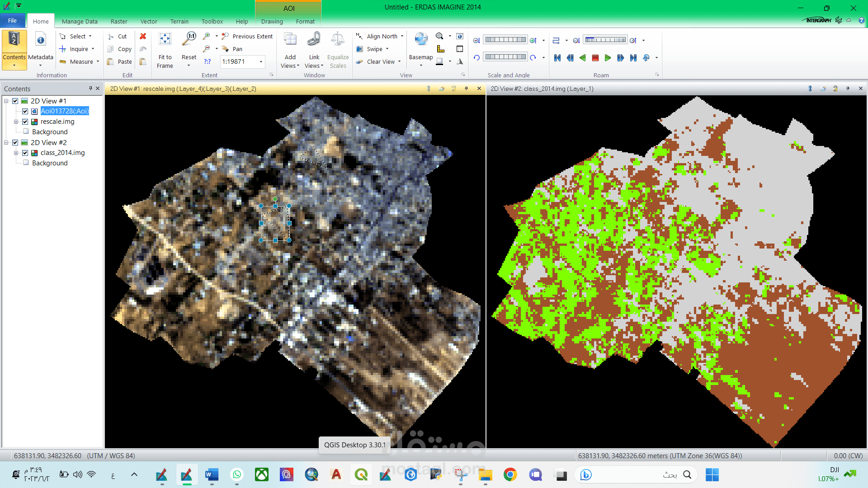Click the Align North button

(379, 36)
